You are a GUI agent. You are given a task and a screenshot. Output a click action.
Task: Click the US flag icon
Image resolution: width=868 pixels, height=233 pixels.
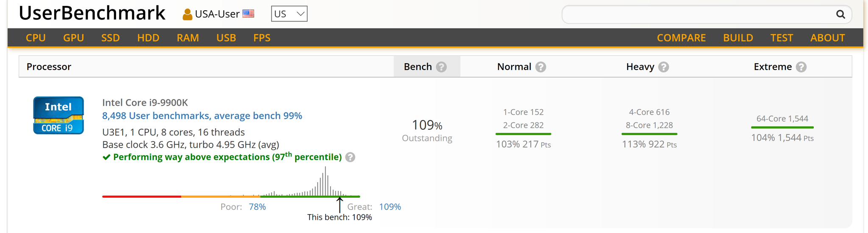click(248, 14)
